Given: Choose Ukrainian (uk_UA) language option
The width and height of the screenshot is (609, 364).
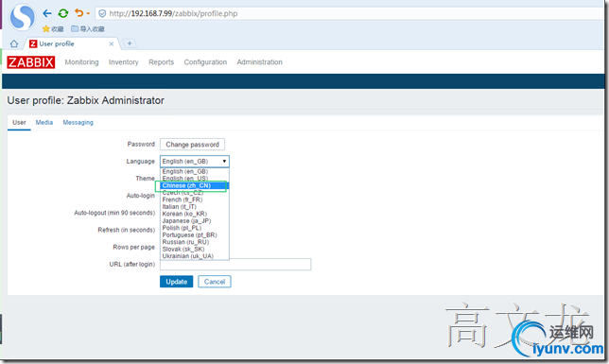Looking at the screenshot, I should tap(194, 256).
